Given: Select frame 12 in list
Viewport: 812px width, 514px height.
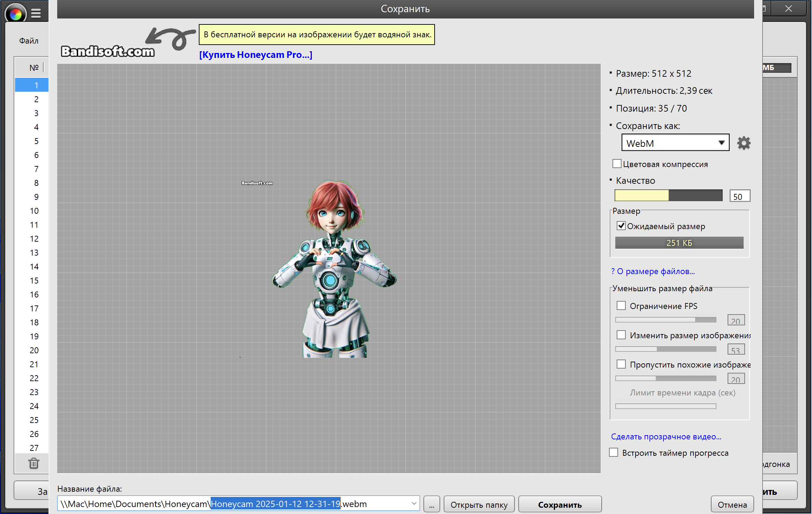Looking at the screenshot, I should [34, 239].
